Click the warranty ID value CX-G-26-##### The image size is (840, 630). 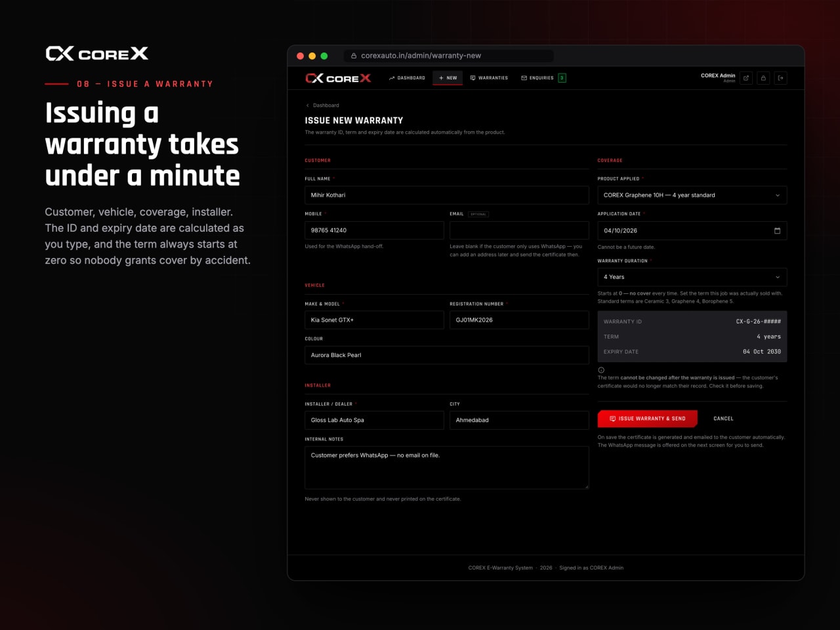pyautogui.click(x=759, y=322)
